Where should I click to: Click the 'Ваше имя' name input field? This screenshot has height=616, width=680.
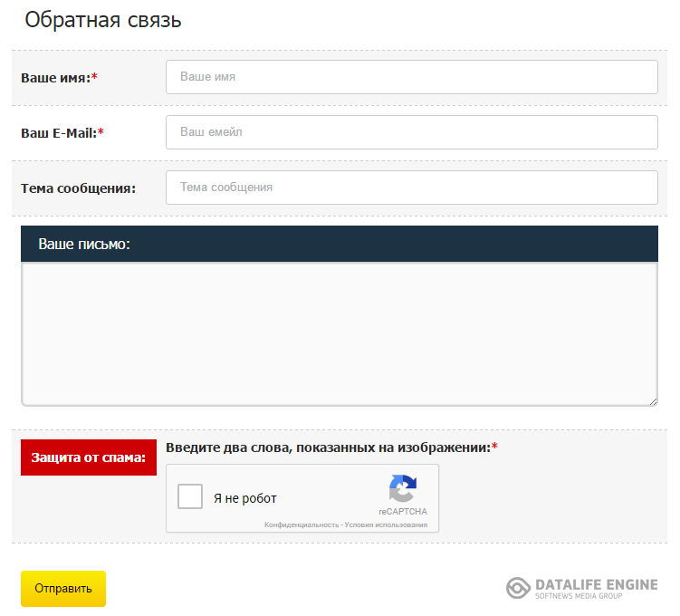coord(412,77)
